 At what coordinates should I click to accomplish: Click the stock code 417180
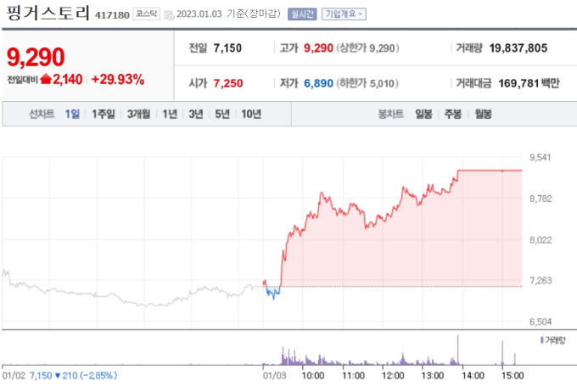point(112,15)
